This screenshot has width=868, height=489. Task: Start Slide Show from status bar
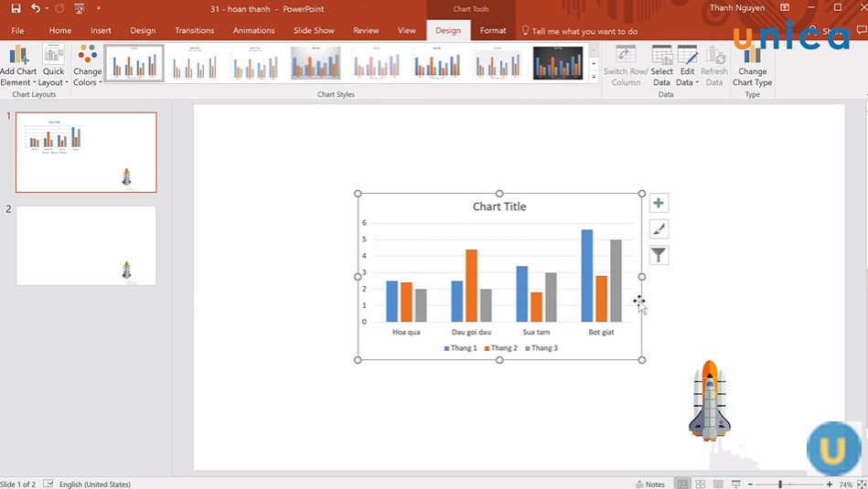(735, 484)
